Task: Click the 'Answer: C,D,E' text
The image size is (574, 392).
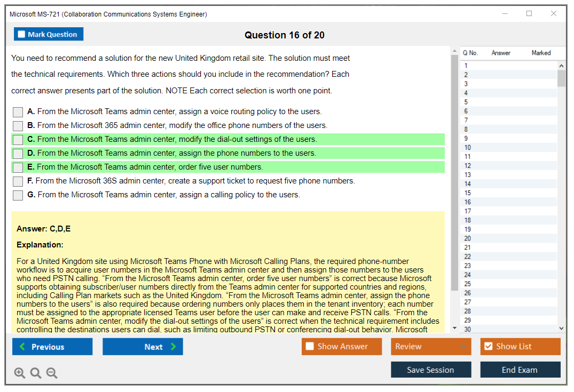Action: click(x=44, y=229)
